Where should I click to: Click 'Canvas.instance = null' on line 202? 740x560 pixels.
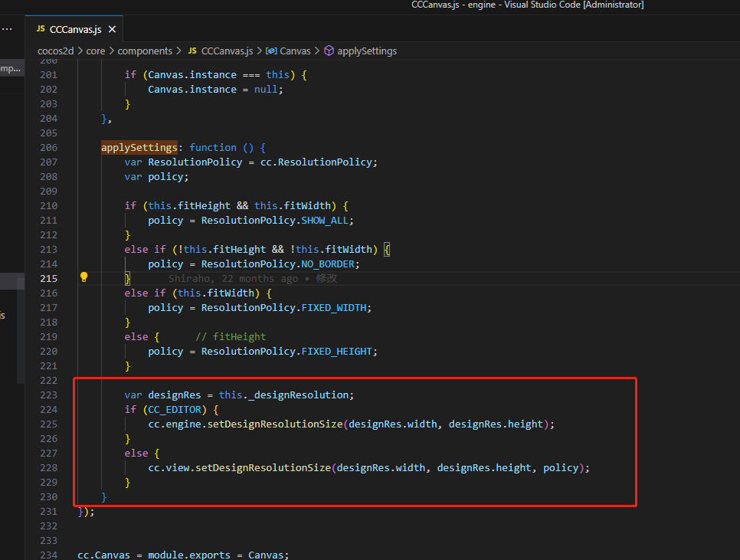click(x=213, y=90)
